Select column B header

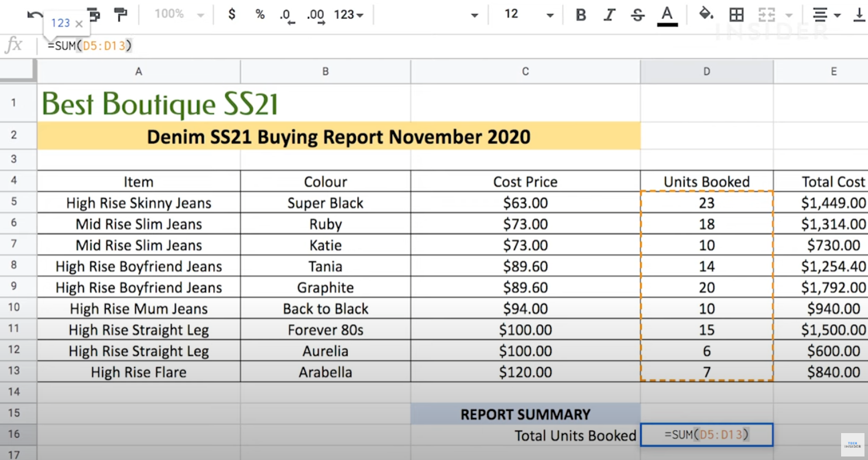click(x=325, y=71)
